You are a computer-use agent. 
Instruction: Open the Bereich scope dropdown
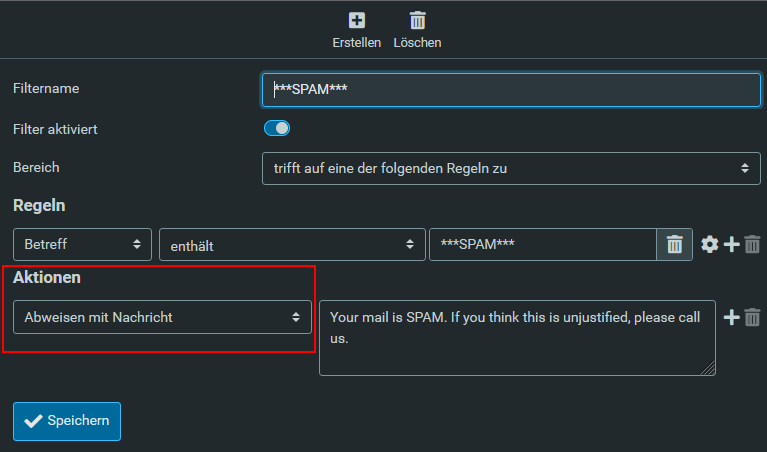pyautogui.click(x=511, y=168)
